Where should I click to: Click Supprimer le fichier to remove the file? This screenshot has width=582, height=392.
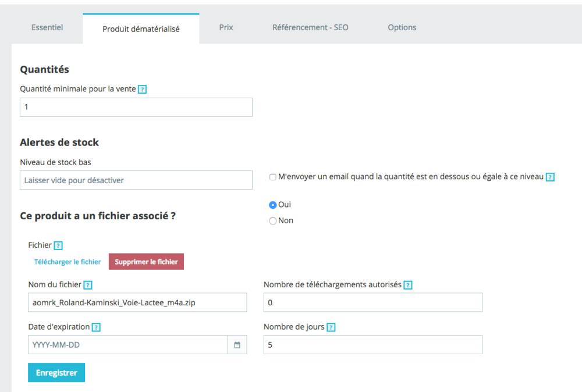(146, 262)
